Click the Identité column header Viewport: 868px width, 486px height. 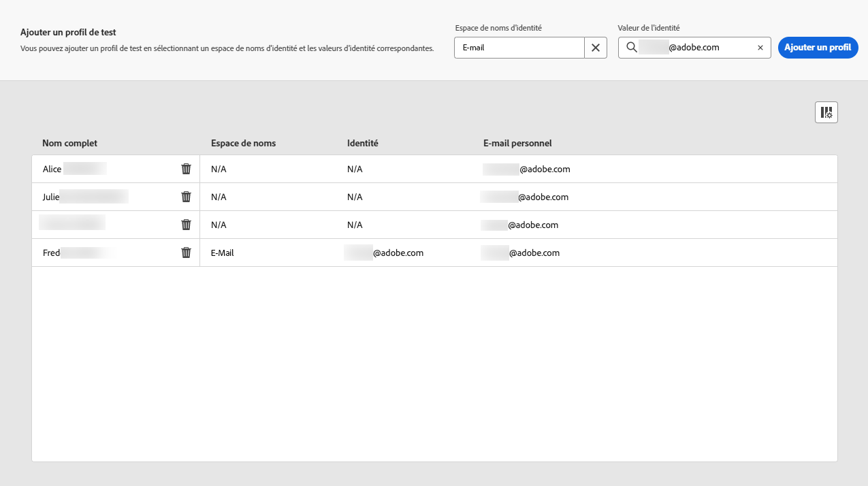coord(362,143)
